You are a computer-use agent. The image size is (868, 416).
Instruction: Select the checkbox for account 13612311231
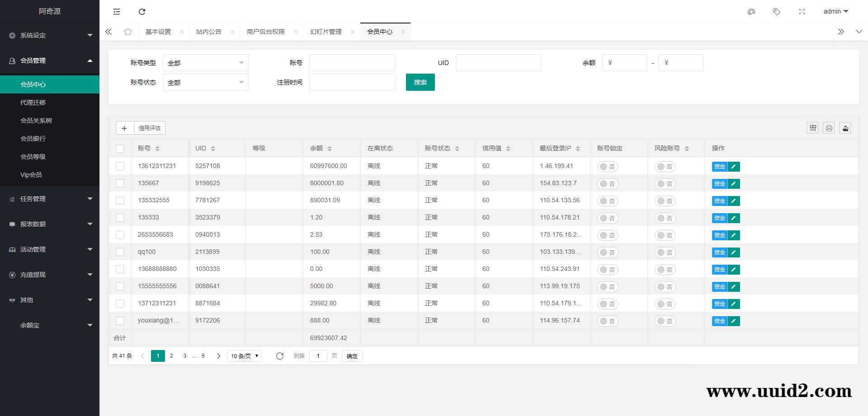[120, 166]
